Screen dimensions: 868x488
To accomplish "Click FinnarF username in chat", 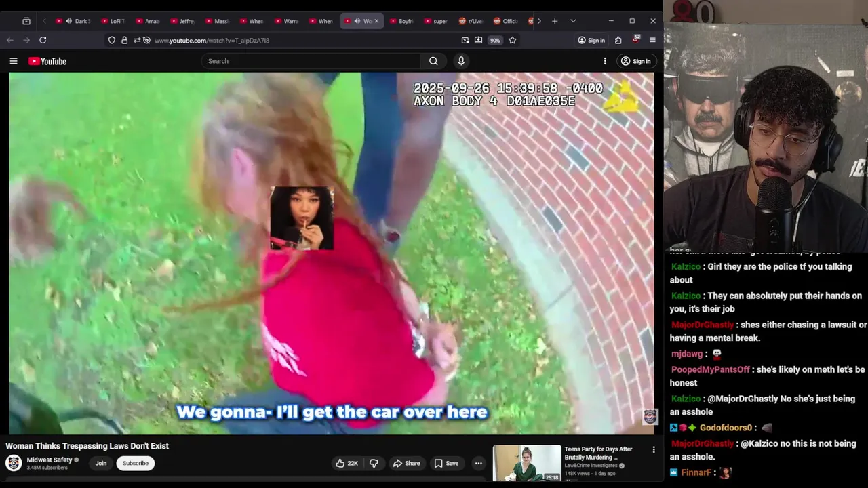I will (x=697, y=472).
